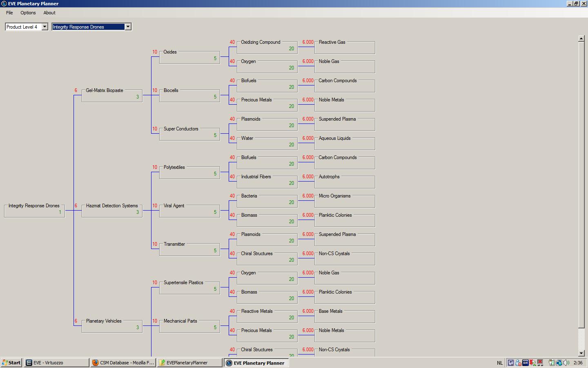Expand the Integrity Response Drones product dropdown
Screen dimensions: 588x368
pyautogui.click(x=128, y=27)
